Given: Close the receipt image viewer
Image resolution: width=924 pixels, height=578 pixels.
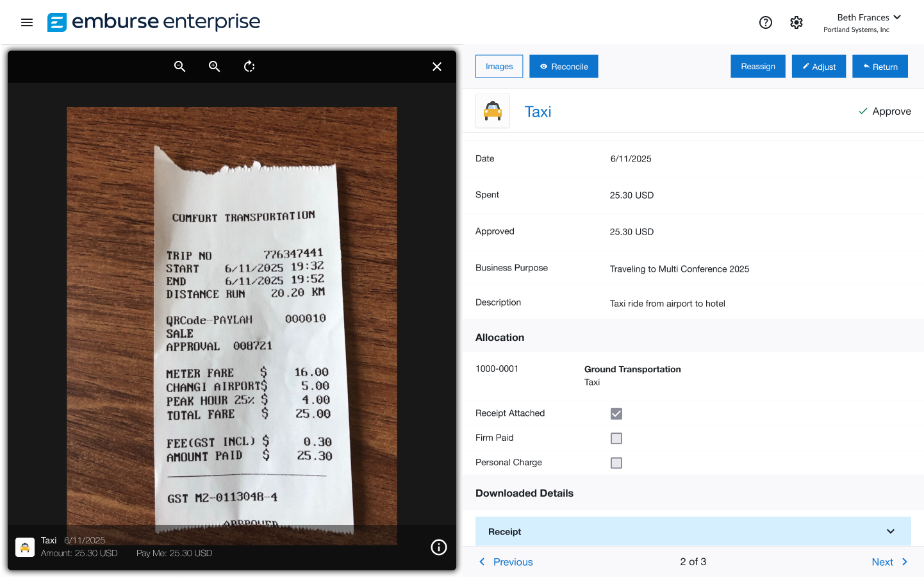Looking at the screenshot, I should click(437, 67).
